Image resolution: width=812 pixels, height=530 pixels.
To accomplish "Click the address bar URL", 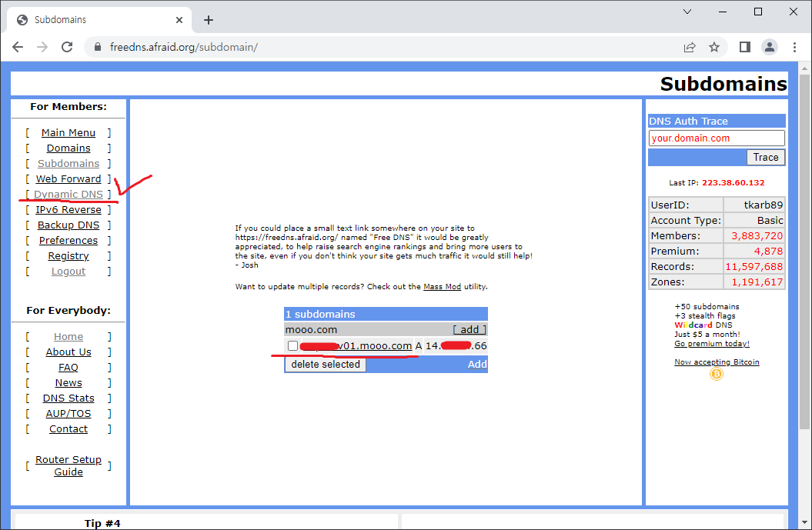I will click(184, 47).
